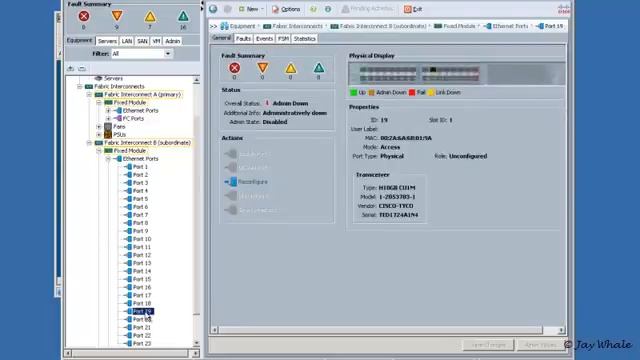Click the major faults icon in General tab

tap(262, 68)
